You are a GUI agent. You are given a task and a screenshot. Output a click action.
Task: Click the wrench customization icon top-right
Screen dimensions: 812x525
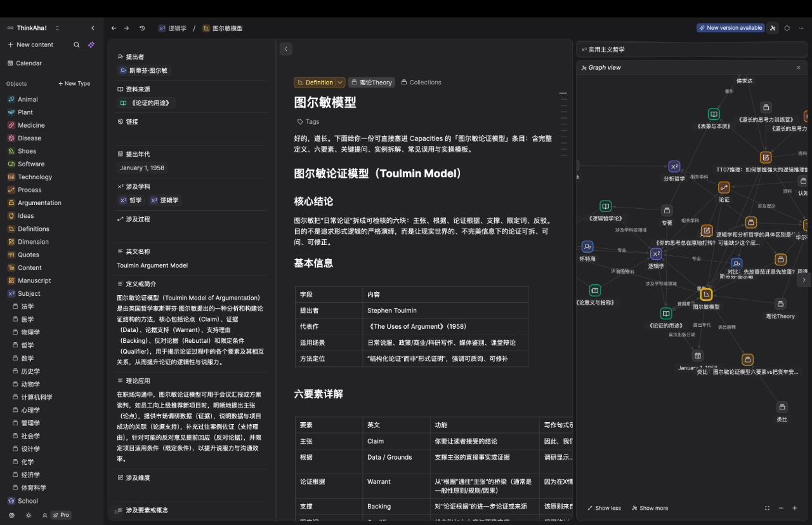[773, 28]
